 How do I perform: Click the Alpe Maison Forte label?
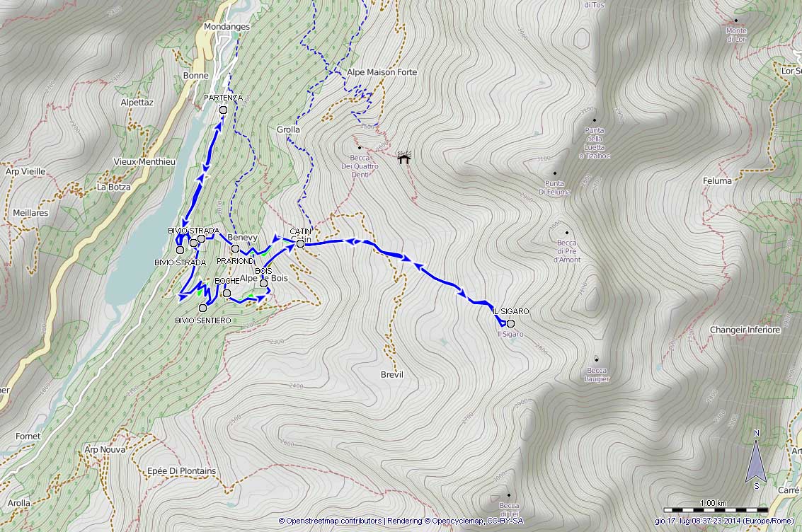tap(382, 72)
